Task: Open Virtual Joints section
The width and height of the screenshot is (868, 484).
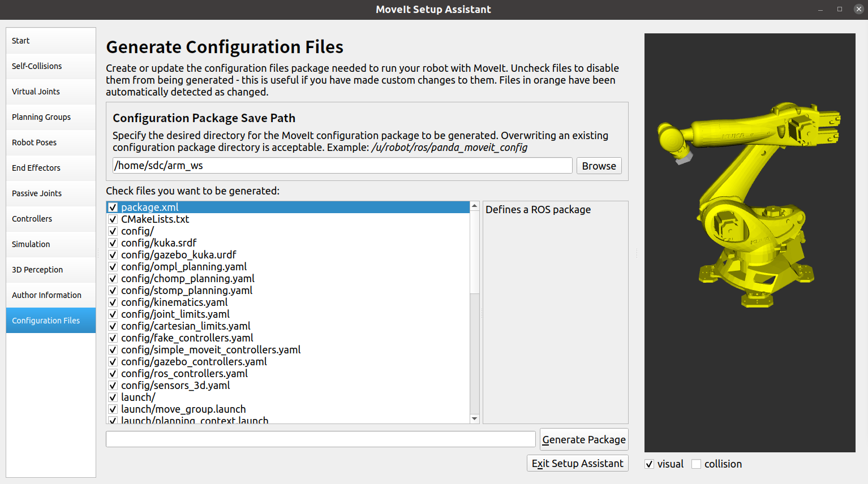Action: point(51,92)
